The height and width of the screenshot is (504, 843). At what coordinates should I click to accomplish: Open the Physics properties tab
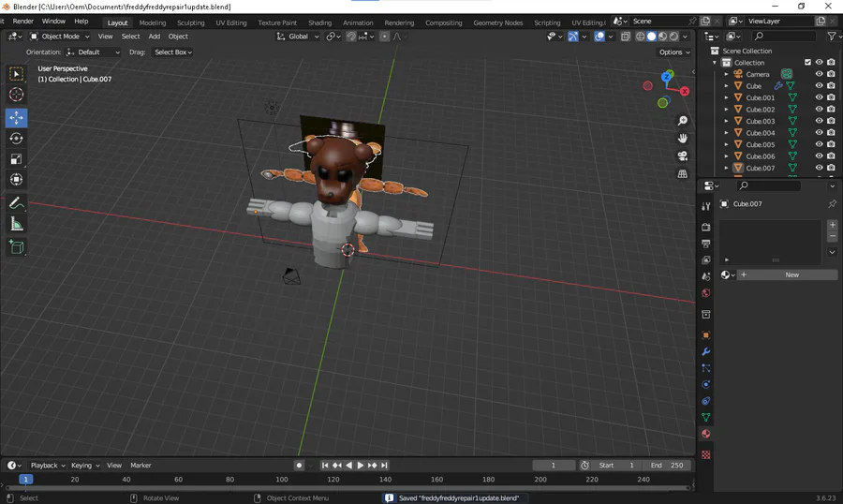tap(706, 385)
